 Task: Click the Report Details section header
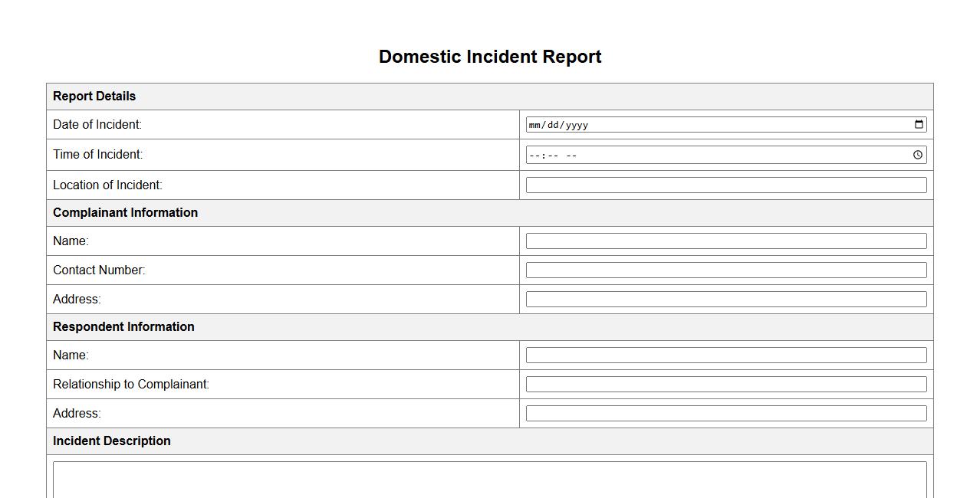[x=94, y=97]
